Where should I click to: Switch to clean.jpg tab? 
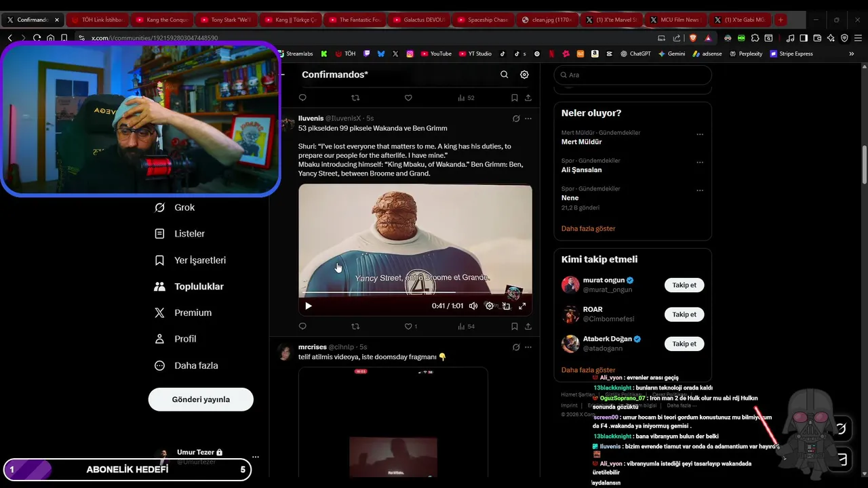click(547, 20)
